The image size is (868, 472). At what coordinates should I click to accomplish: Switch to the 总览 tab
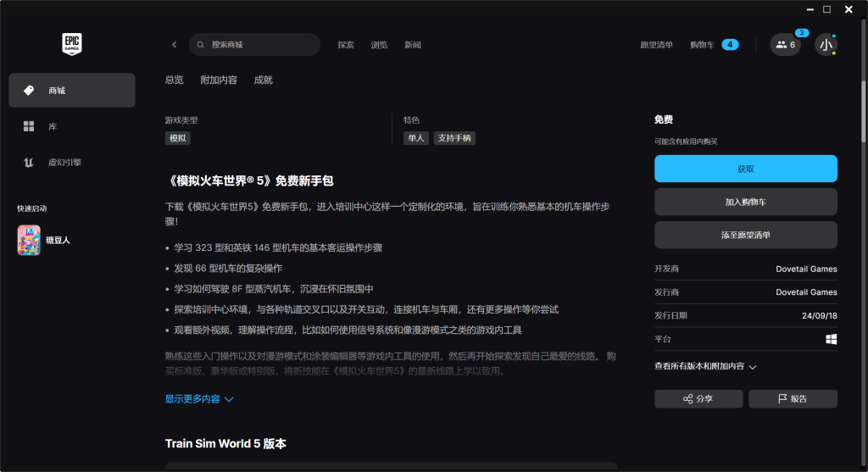coord(174,81)
